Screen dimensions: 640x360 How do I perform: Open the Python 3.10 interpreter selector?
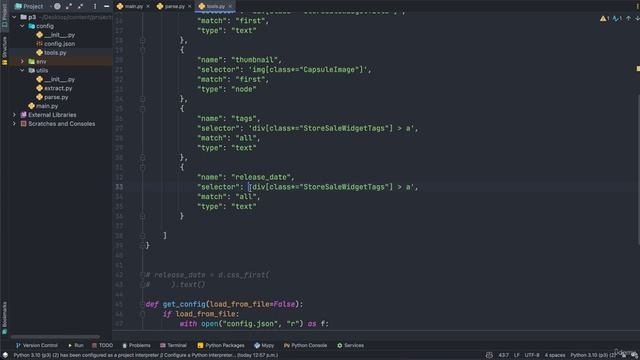click(593, 355)
